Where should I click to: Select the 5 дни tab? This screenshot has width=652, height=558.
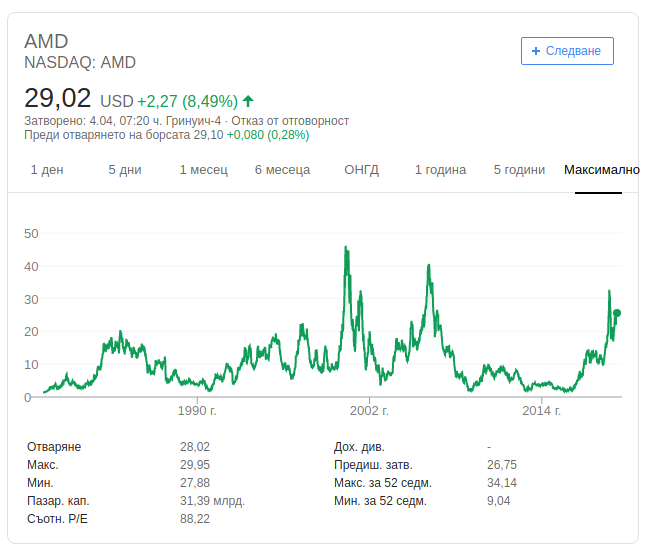pyautogui.click(x=125, y=170)
